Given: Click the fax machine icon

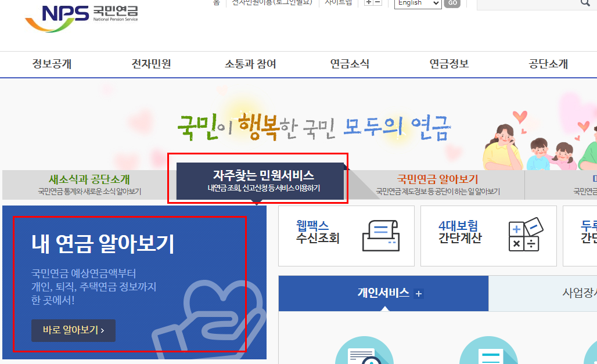Looking at the screenshot, I should click(381, 235).
